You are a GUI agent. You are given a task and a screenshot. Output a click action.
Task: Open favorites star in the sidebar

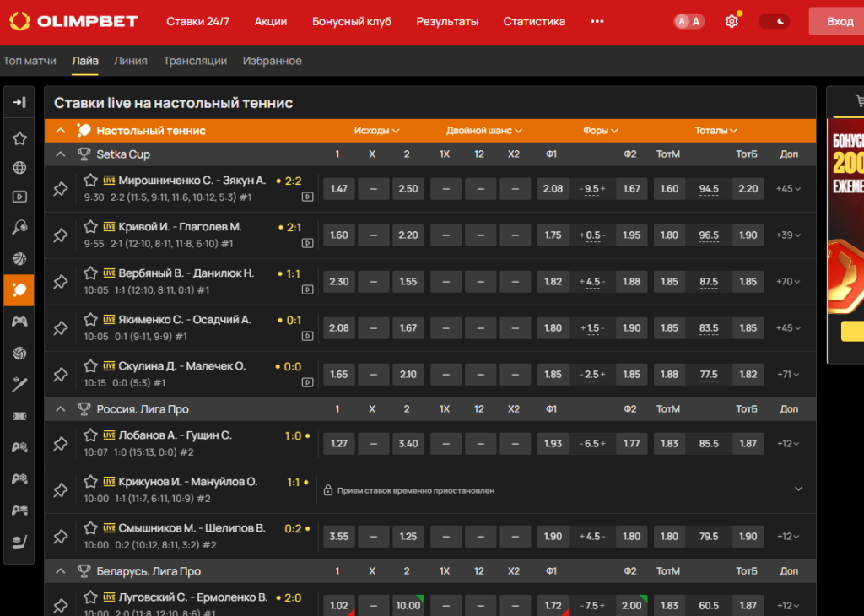[x=19, y=138]
